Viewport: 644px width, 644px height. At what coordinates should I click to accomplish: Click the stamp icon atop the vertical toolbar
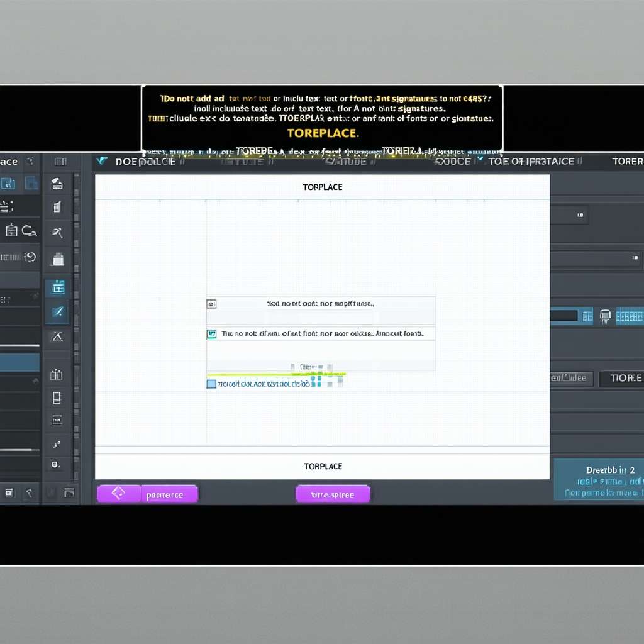tap(57, 184)
